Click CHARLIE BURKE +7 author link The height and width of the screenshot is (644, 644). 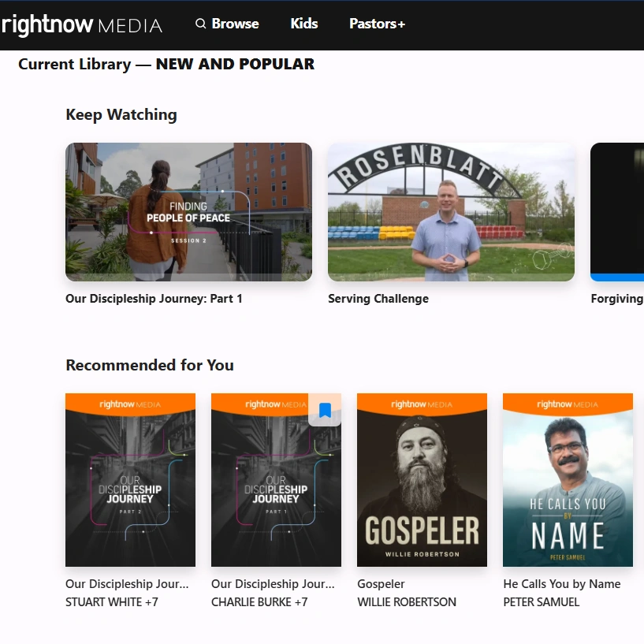pos(259,602)
